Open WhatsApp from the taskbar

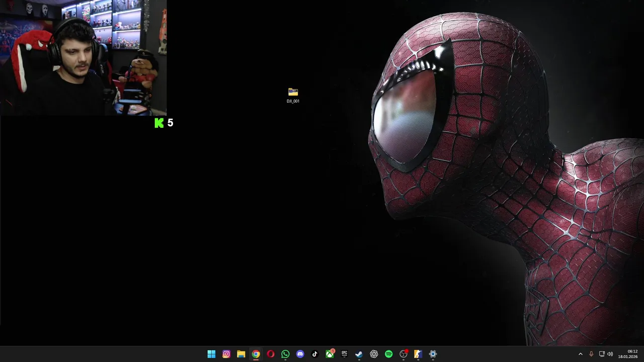[285, 354]
